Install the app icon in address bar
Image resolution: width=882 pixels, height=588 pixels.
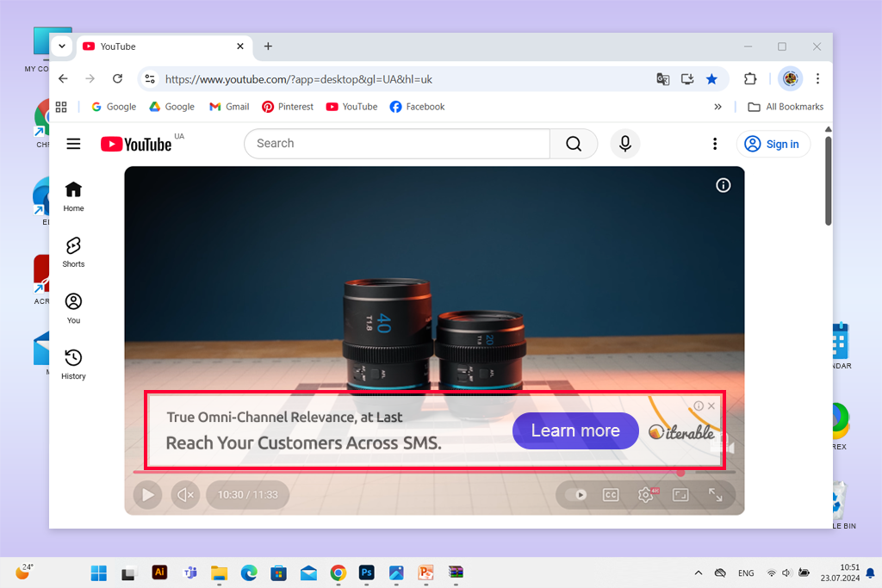pyautogui.click(x=687, y=79)
